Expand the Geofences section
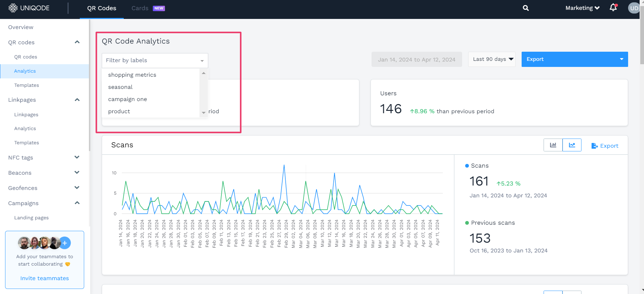 (77, 188)
